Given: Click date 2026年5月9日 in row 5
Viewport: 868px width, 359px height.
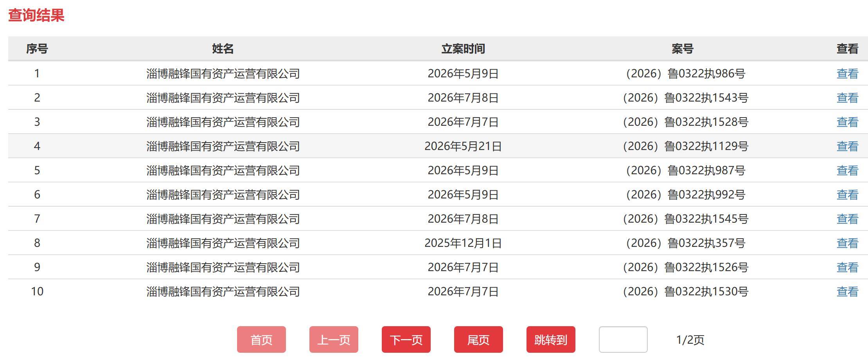Looking at the screenshot, I should point(463,170).
